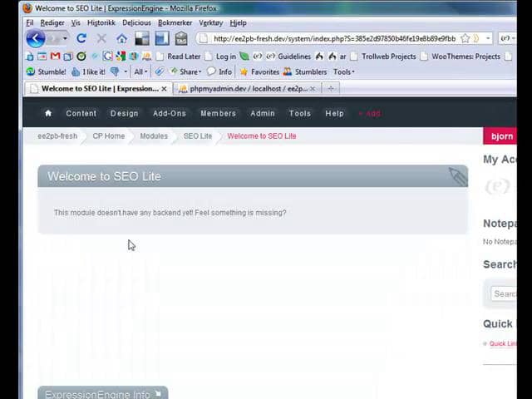
Task: Click the TAG bookmark icon
Action: (181, 38)
